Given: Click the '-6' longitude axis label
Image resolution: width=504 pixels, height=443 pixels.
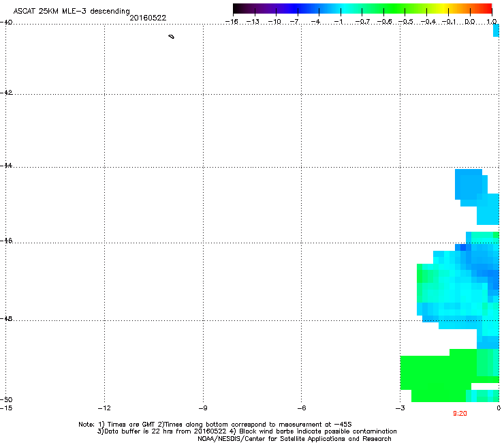Looking at the screenshot, I should click(301, 408).
